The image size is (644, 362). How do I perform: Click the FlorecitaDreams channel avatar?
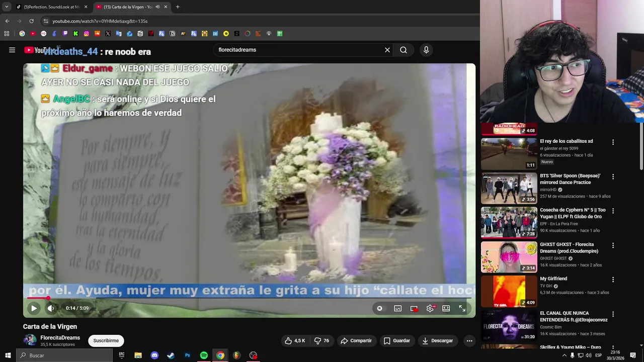pos(30,340)
